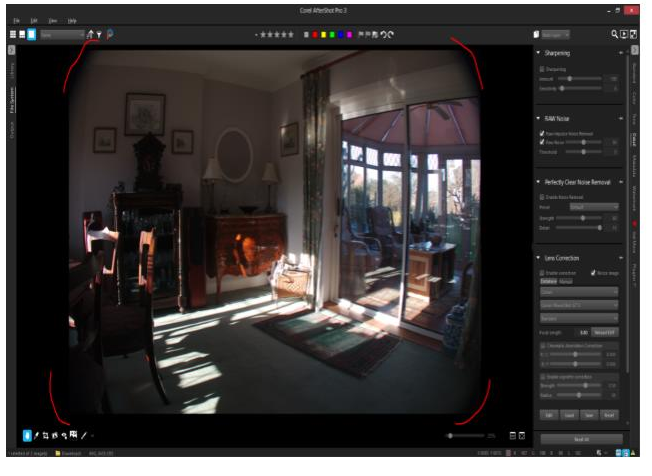Click the layers page icon in toolbar
The height and width of the screenshot is (476, 652).
[x=536, y=35]
